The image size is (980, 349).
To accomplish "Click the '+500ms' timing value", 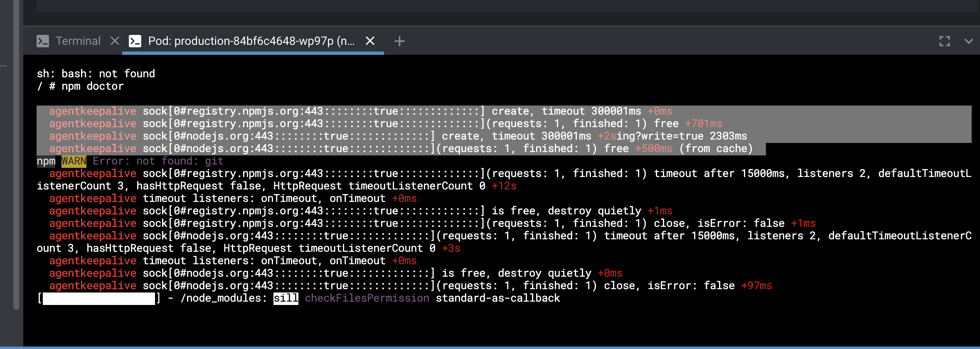I will coord(654,148).
